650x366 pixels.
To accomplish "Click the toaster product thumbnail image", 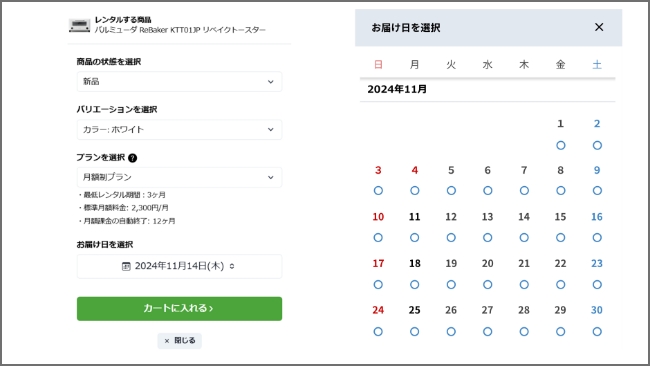I will click(80, 26).
